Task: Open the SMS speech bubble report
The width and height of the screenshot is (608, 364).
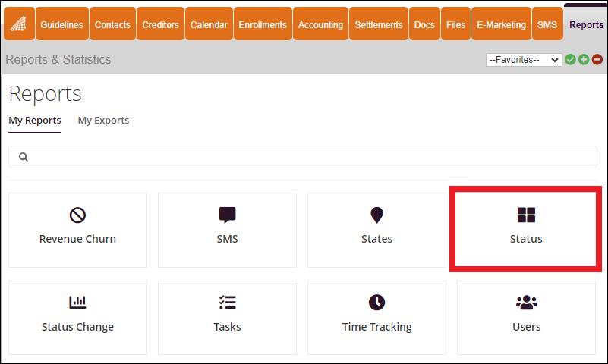Action: pos(227,230)
